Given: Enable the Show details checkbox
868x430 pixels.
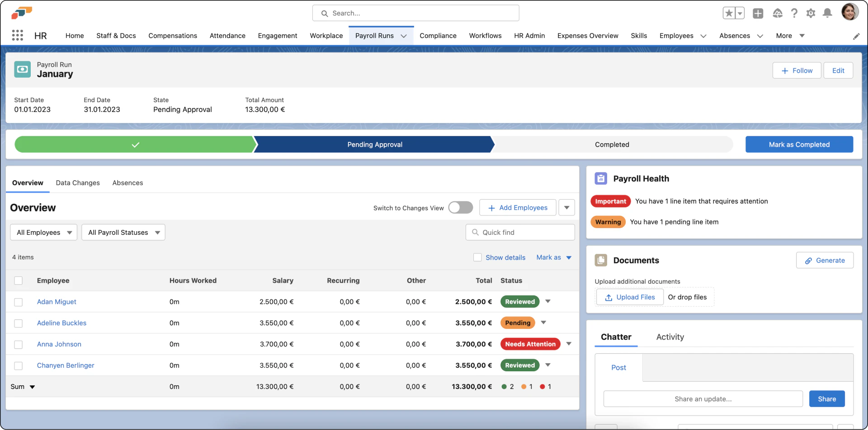Looking at the screenshot, I should (x=477, y=257).
